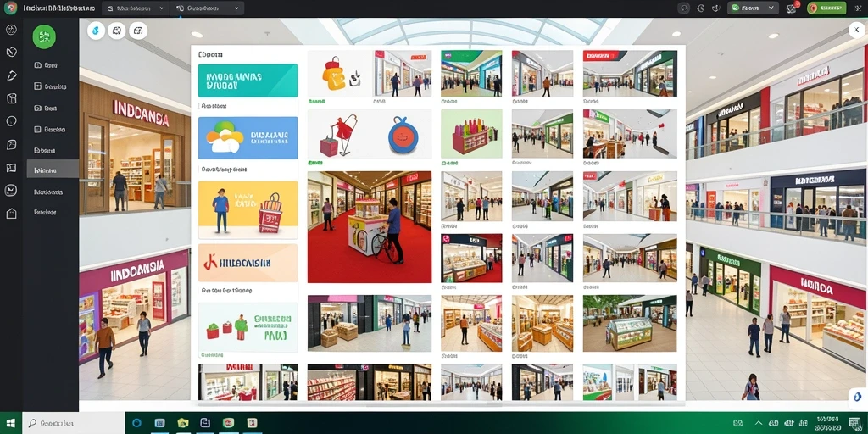Click the round refresh-style icon in the top bar

click(685, 8)
